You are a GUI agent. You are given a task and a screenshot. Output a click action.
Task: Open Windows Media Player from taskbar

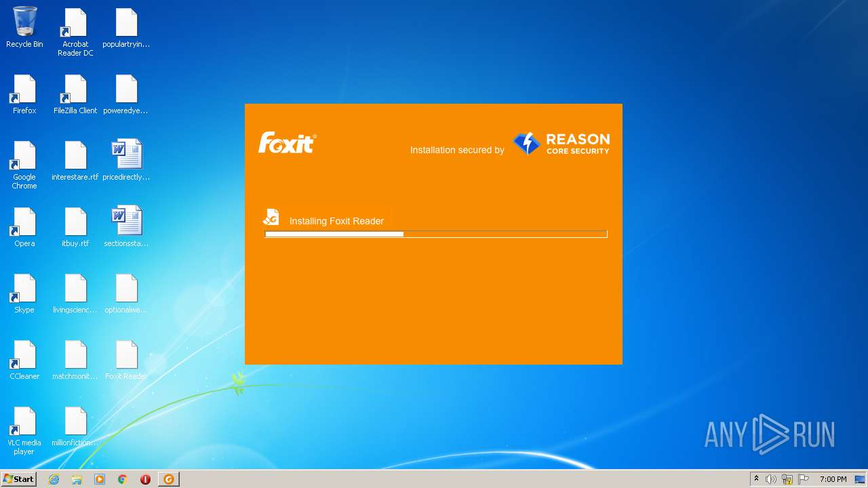click(100, 479)
